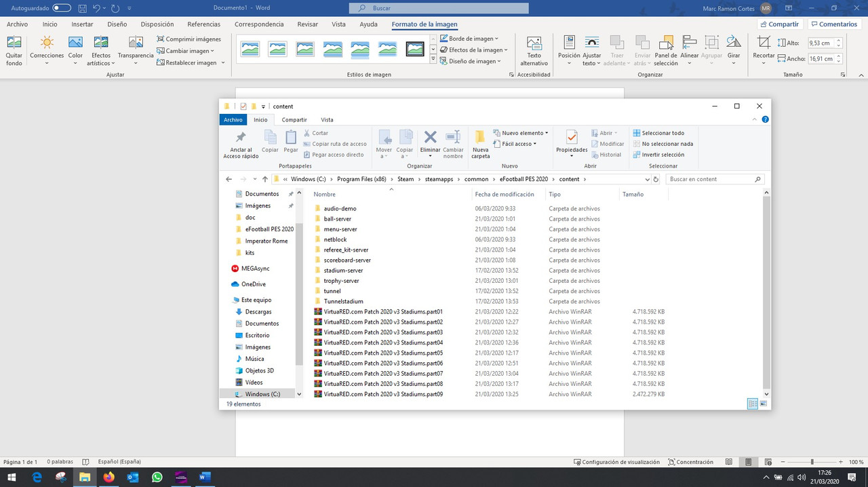Click Cambiar nombre in Explorer ribbon

(453, 144)
